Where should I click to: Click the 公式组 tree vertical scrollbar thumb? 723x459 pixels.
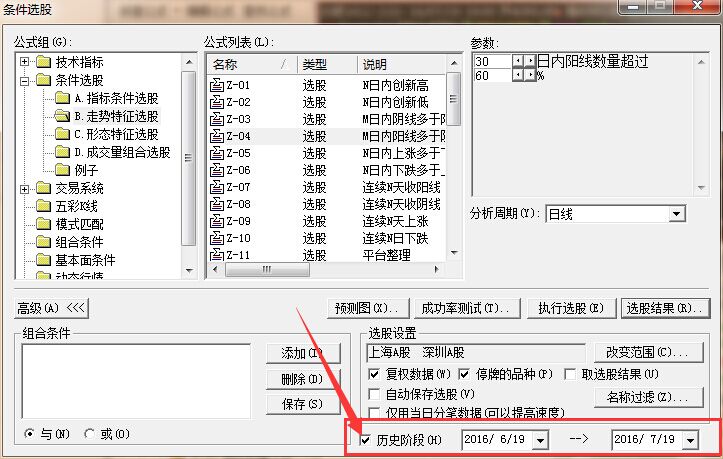tap(189, 158)
